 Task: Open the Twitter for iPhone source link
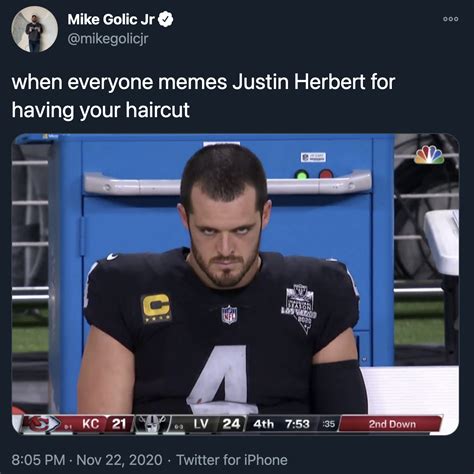(x=232, y=460)
